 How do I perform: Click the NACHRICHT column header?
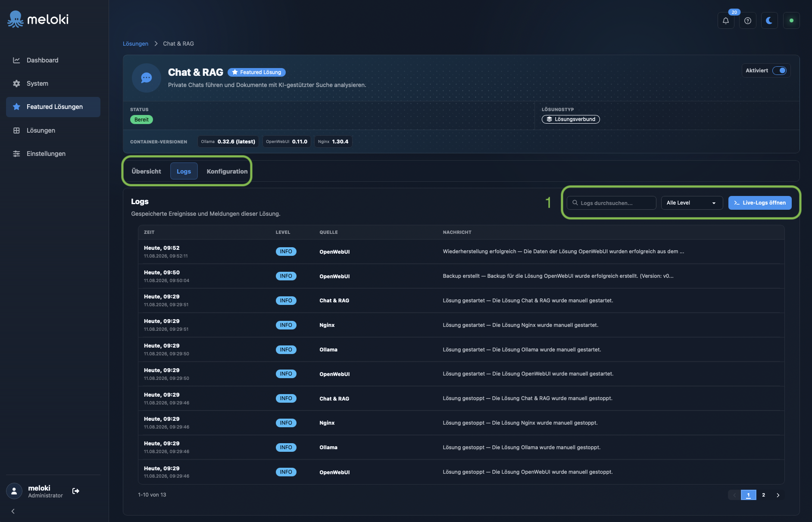pos(457,233)
